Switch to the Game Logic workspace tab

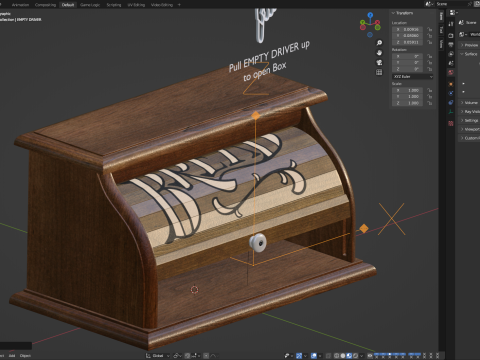[90, 5]
